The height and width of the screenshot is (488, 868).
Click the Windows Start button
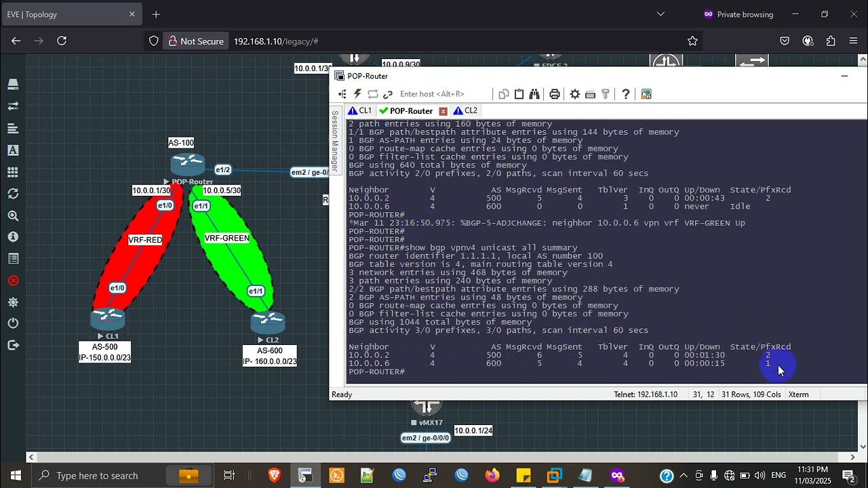coord(16,475)
